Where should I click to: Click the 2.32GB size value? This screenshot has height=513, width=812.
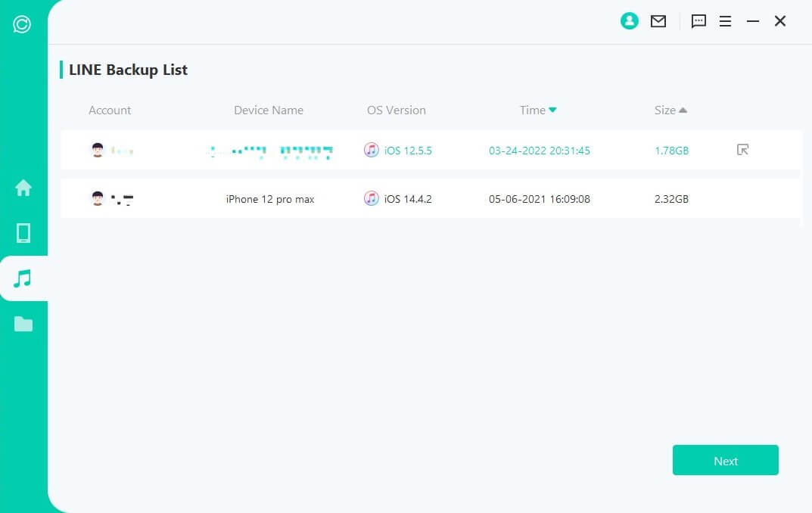coord(671,199)
